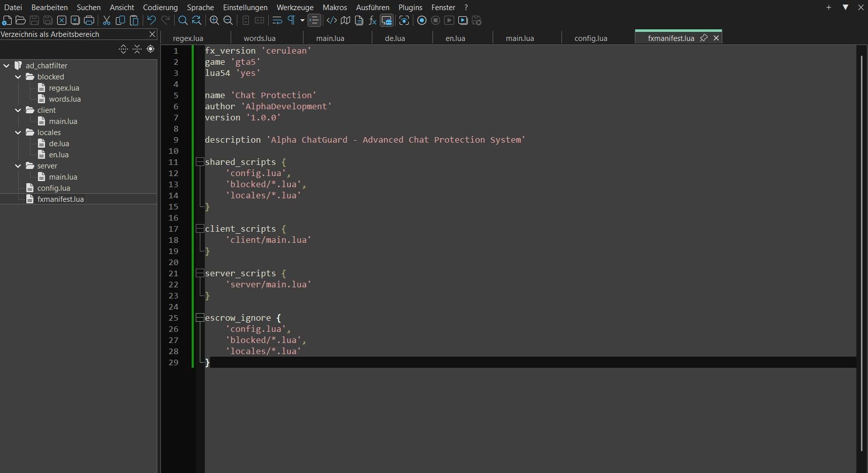Click the Close document toolbar icon
This screenshot has height=473, width=868.
point(62,21)
